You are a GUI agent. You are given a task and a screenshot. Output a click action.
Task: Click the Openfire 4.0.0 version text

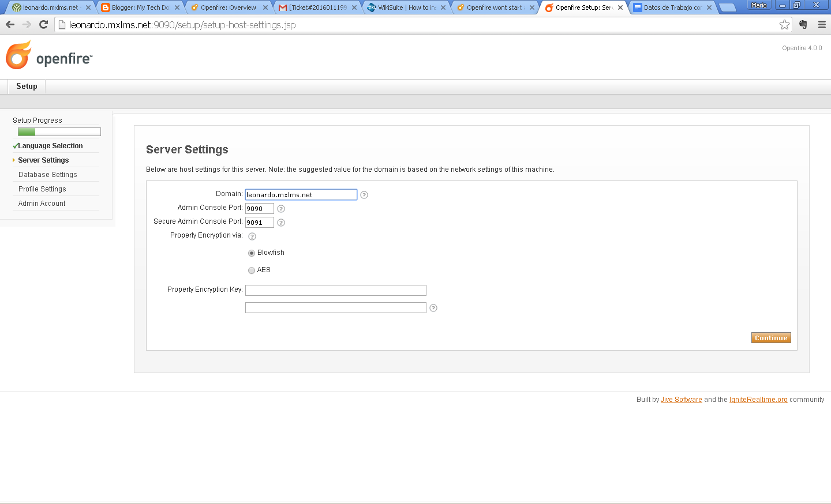[802, 48]
